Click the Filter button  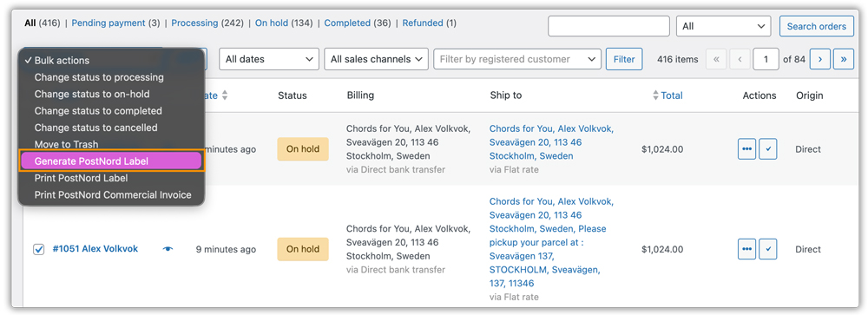pyautogui.click(x=624, y=59)
